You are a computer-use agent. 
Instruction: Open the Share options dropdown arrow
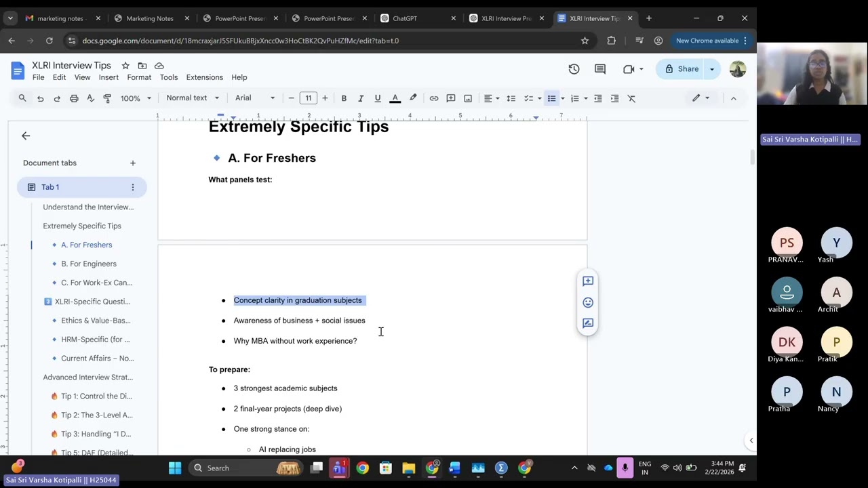712,68
